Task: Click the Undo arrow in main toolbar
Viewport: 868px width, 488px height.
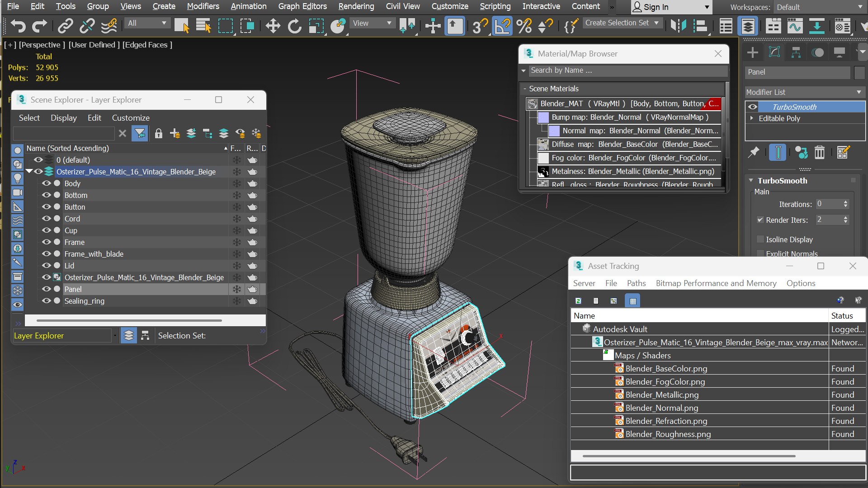Action: (18, 26)
